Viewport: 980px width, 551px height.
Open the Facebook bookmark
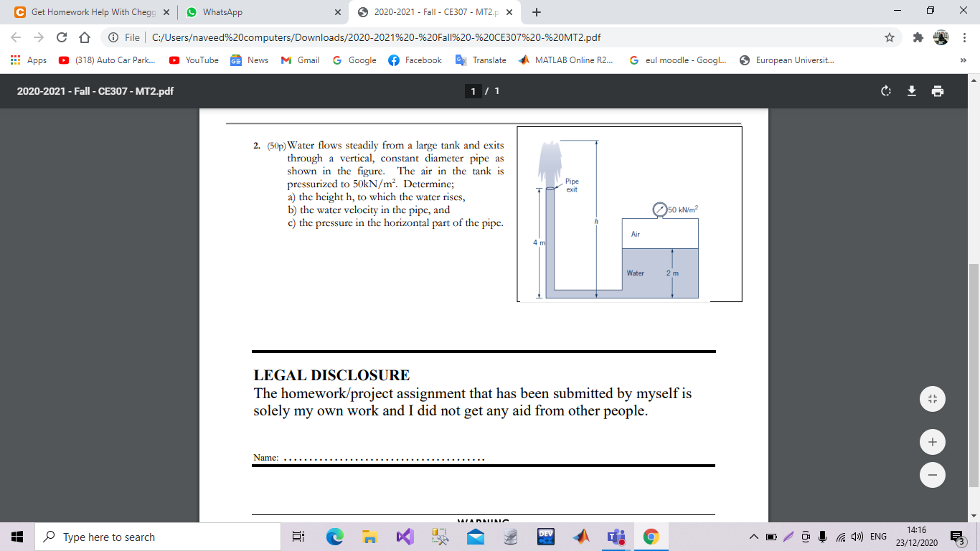(415, 60)
